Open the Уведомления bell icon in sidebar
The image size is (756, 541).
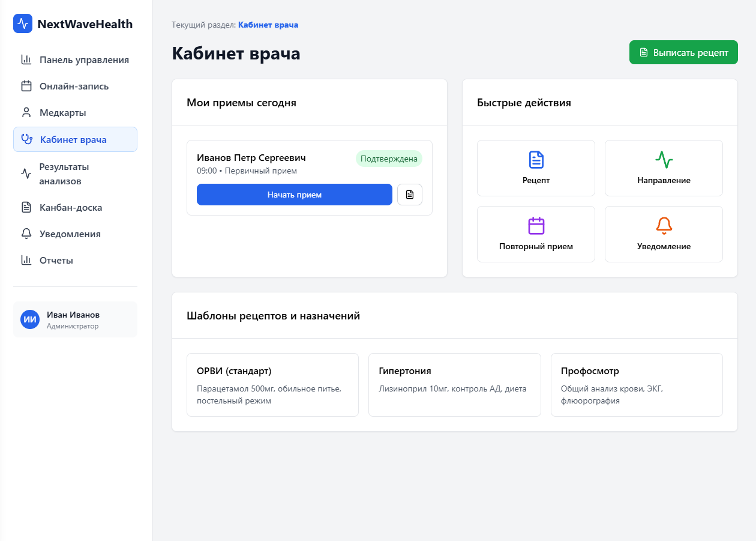coord(26,234)
